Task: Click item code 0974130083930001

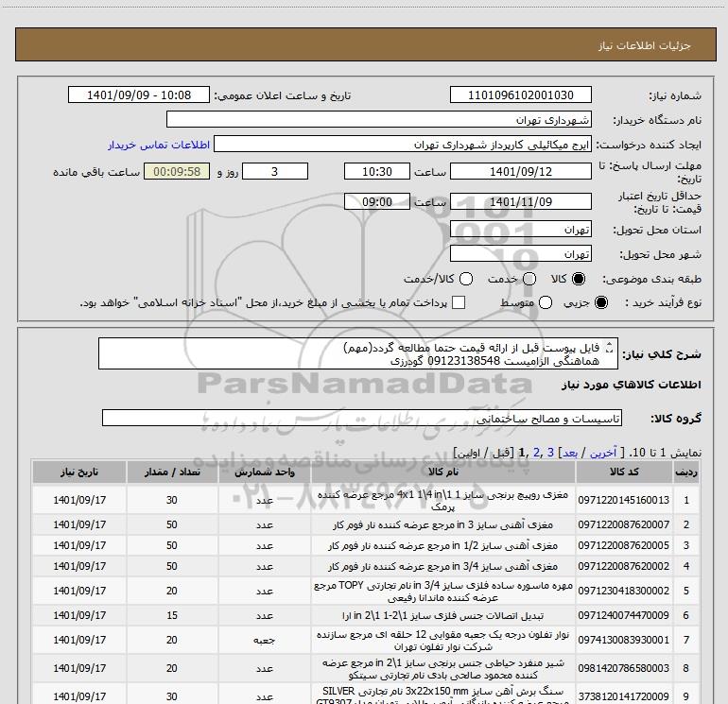Action: [624, 640]
